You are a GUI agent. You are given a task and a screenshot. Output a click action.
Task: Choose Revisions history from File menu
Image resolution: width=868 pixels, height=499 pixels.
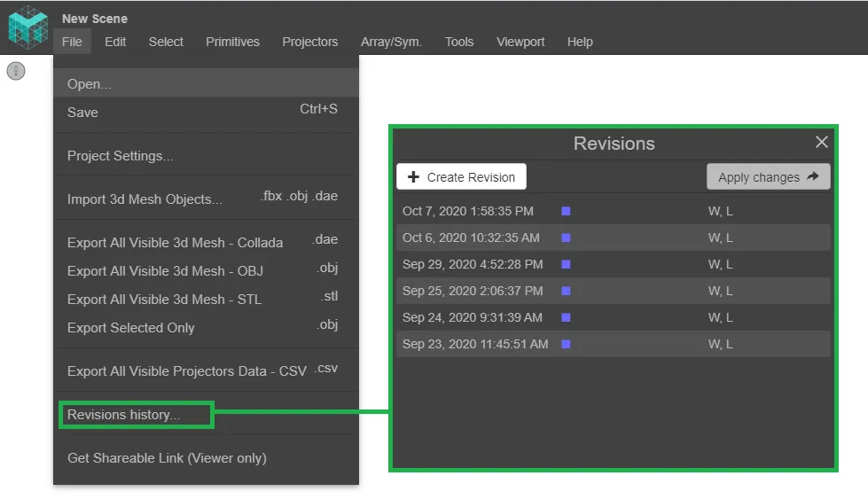coord(124,415)
